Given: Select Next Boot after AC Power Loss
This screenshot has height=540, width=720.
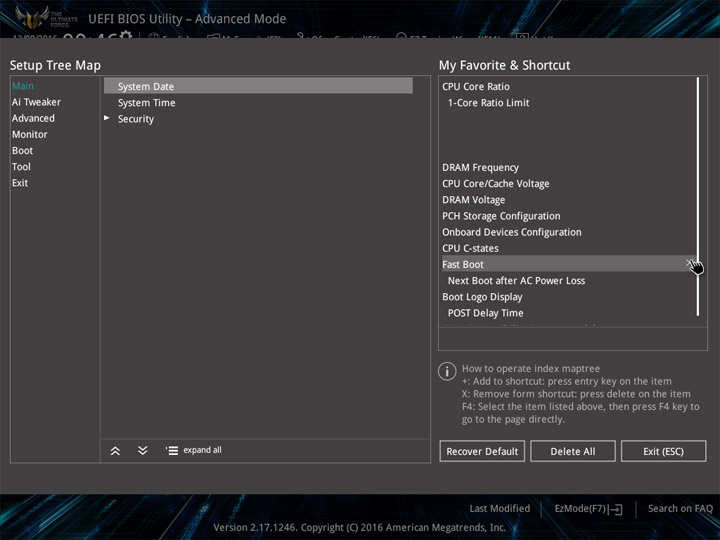Looking at the screenshot, I should pos(516,280).
